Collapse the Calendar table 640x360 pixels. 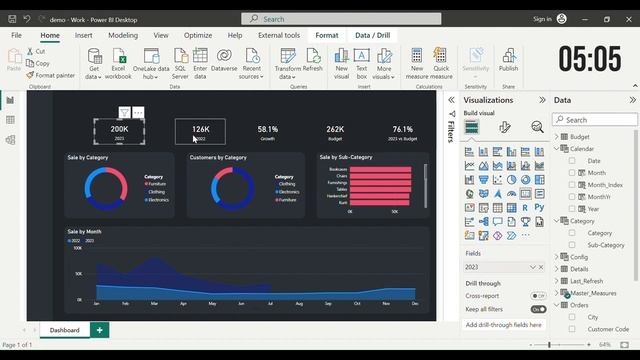tap(556, 149)
